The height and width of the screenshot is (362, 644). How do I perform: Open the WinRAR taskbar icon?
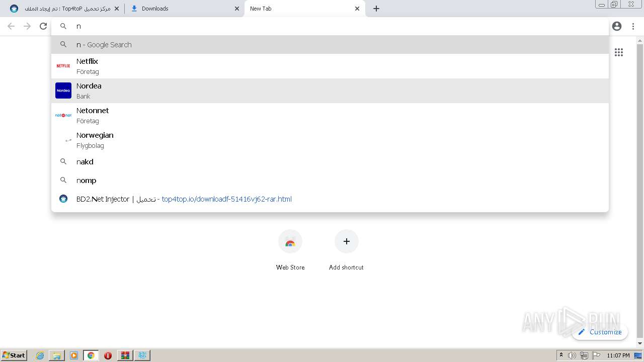(125, 355)
